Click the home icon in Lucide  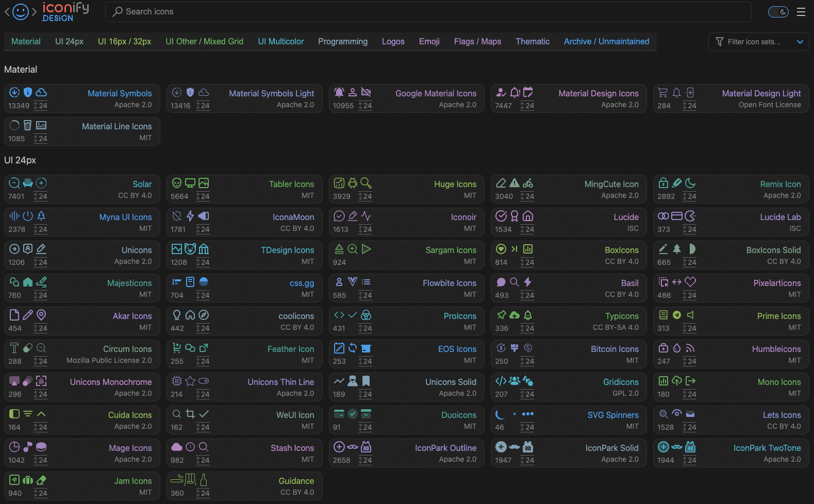528,216
